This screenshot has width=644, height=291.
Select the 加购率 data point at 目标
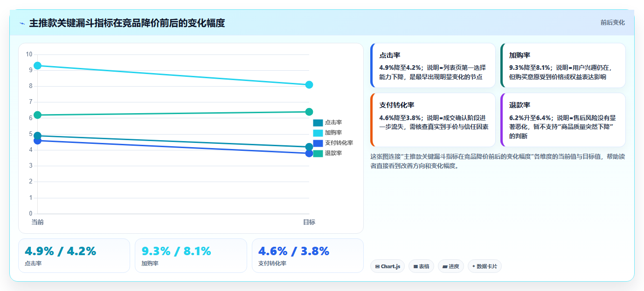309,85
